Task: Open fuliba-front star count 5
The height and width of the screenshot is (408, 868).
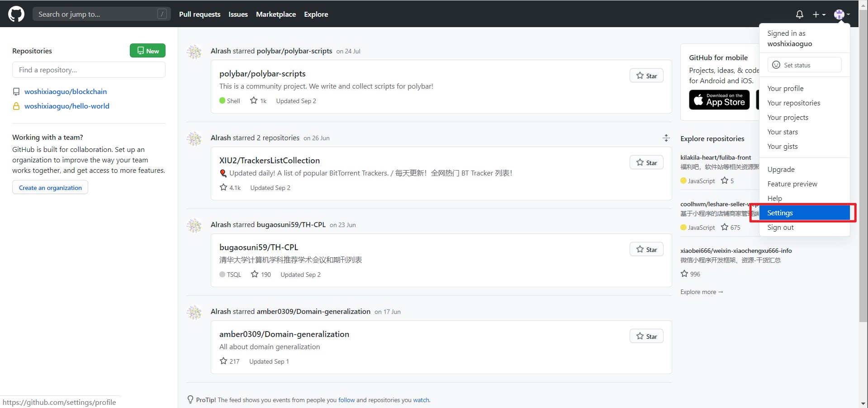Action: [x=727, y=181]
